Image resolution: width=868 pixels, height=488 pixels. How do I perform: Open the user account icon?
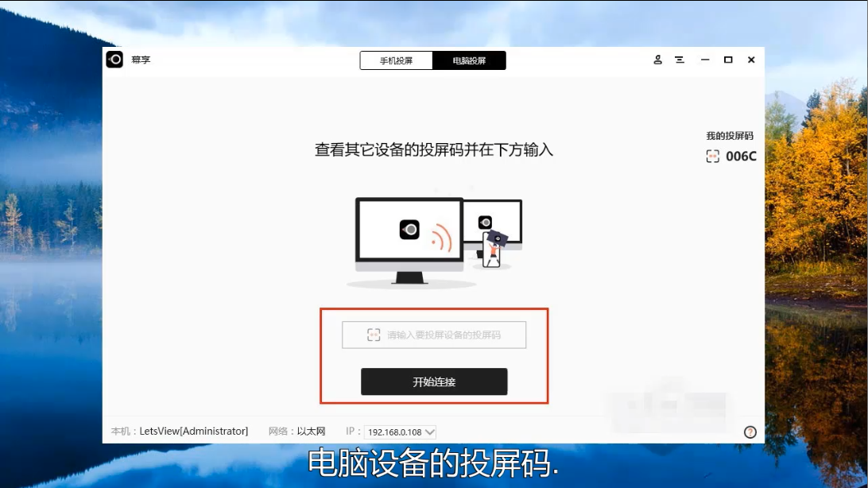[x=657, y=60]
